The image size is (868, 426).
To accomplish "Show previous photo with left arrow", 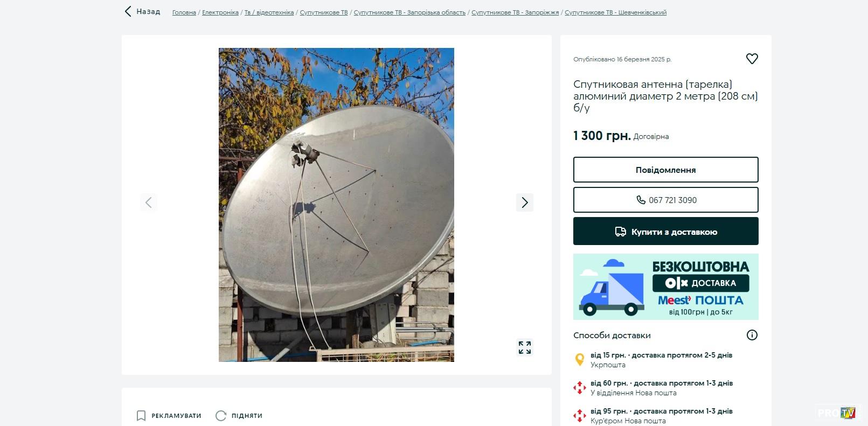I will click(149, 202).
